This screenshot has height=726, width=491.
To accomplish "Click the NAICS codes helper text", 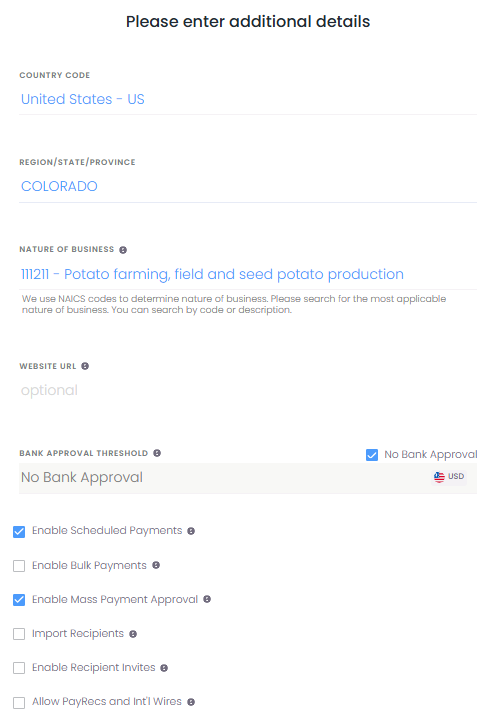I will click(234, 304).
